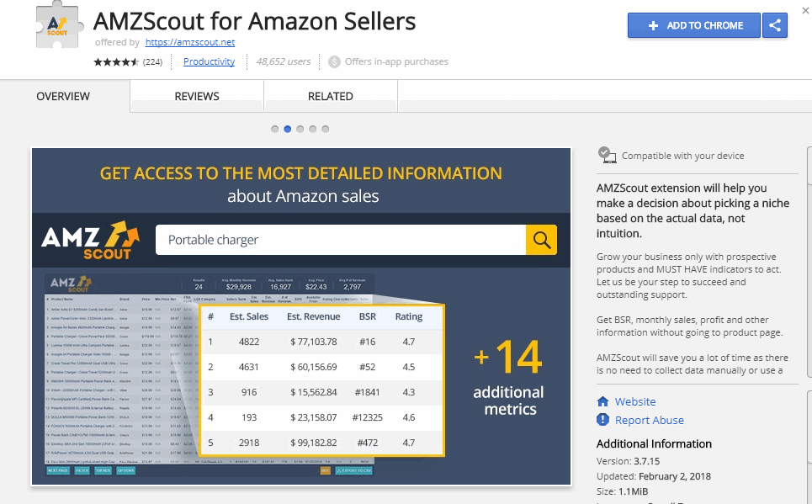Switch to the Reviews tab
This screenshot has height=504, width=812.
click(197, 97)
